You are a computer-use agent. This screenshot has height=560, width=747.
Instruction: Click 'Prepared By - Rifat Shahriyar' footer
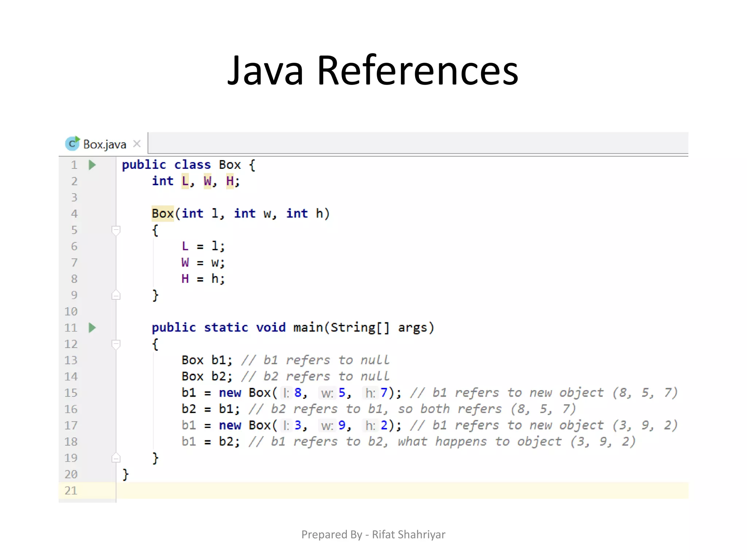pos(373,534)
